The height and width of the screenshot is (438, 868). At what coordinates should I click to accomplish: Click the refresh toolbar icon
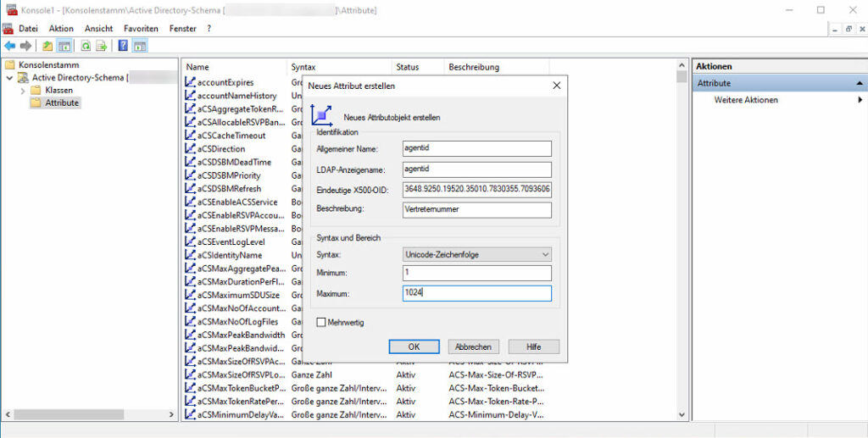(86, 46)
